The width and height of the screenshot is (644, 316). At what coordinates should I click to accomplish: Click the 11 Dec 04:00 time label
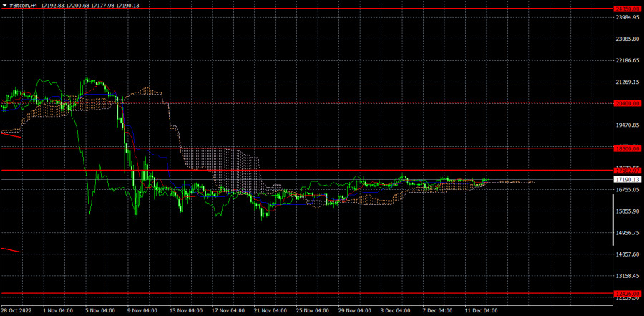pos(481,311)
